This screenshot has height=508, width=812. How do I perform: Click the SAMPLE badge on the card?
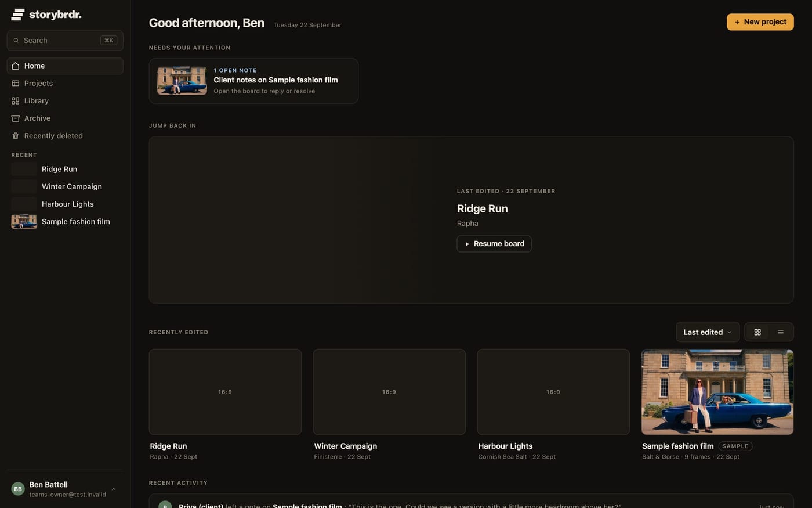(735, 446)
